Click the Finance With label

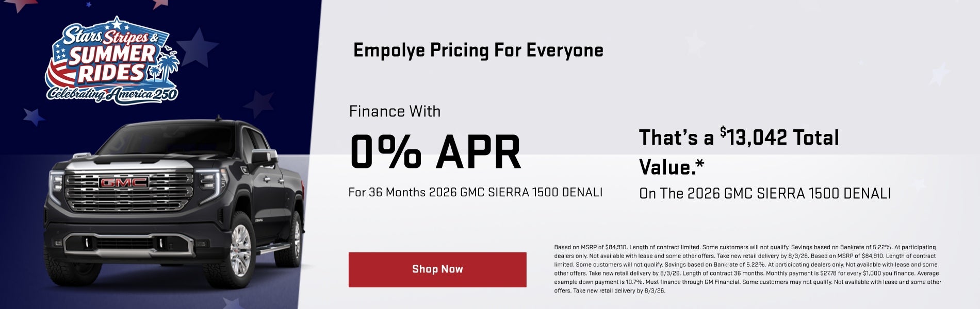point(395,111)
